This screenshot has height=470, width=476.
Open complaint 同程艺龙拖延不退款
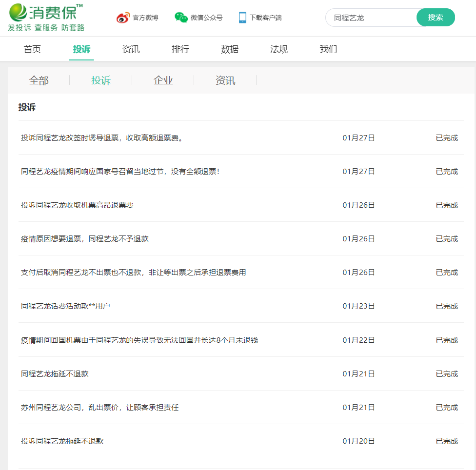(55, 374)
